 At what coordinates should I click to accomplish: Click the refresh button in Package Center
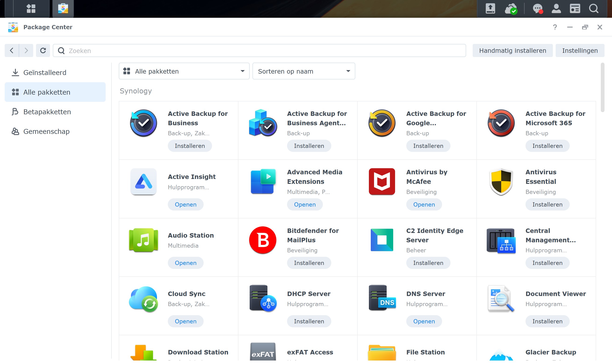(x=43, y=50)
